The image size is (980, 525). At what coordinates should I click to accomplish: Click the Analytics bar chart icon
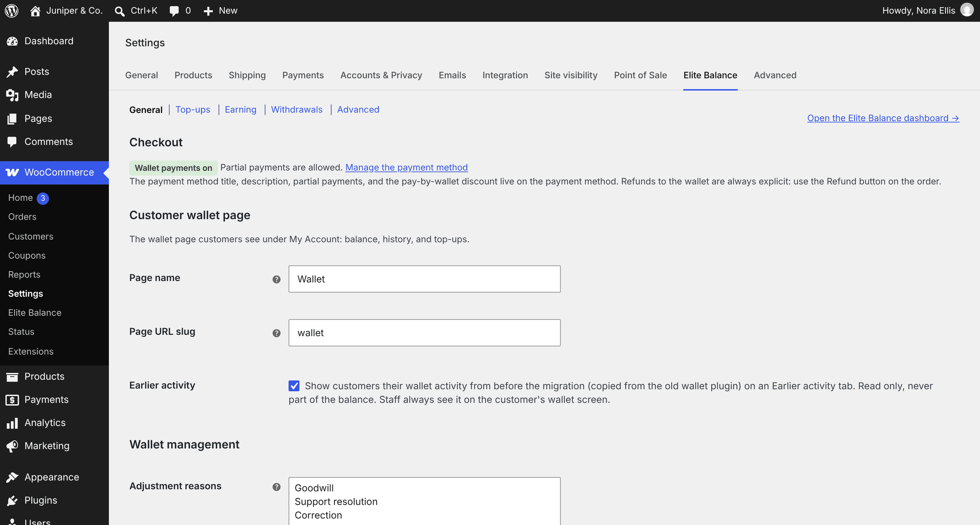(12, 423)
